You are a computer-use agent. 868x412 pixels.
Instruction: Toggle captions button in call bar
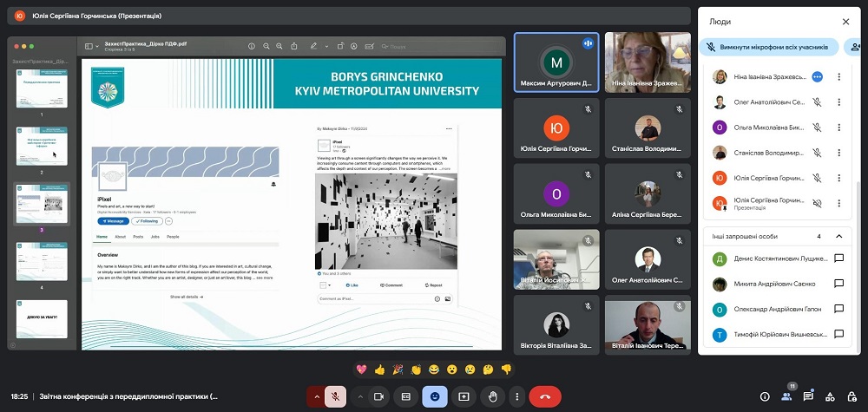point(405,396)
